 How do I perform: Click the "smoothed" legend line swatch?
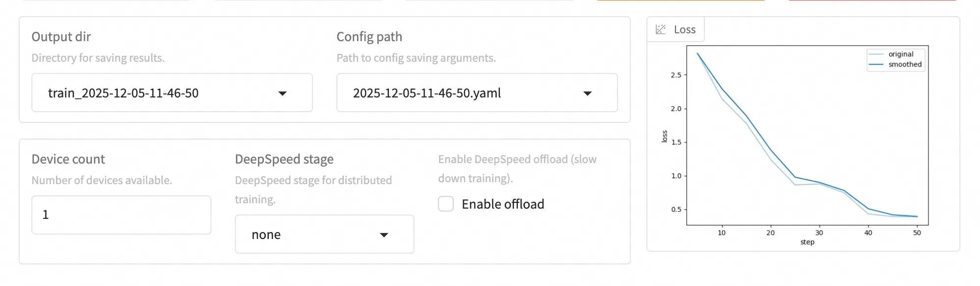click(876, 65)
